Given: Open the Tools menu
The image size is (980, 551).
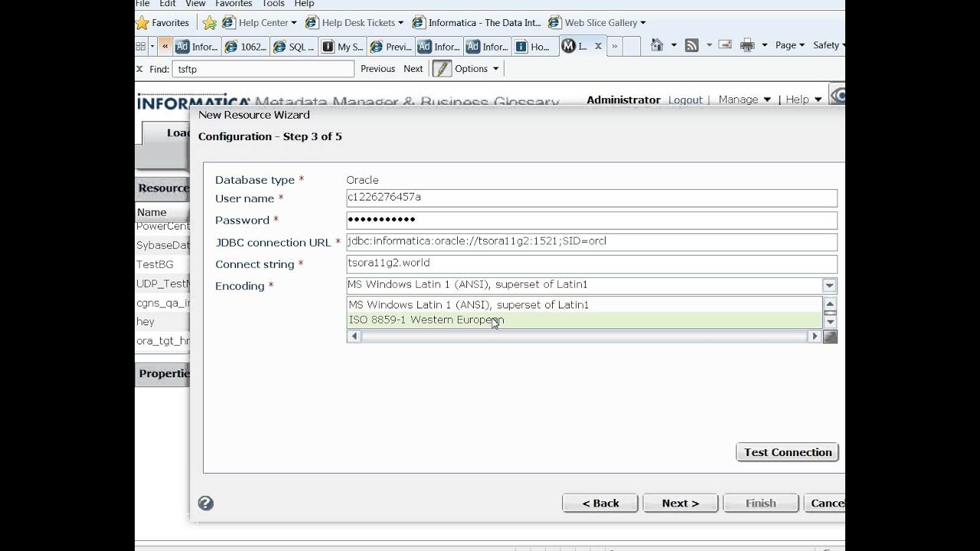Looking at the screenshot, I should click(273, 4).
